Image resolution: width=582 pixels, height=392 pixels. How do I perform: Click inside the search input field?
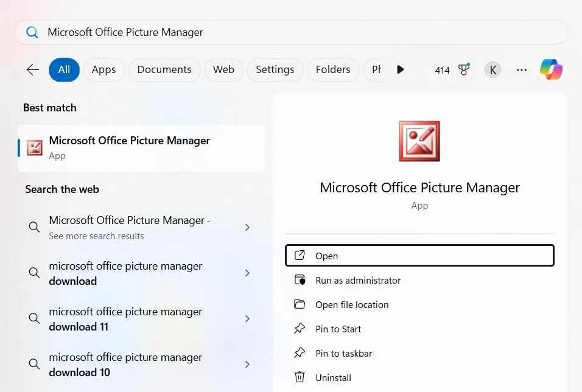(x=244, y=32)
